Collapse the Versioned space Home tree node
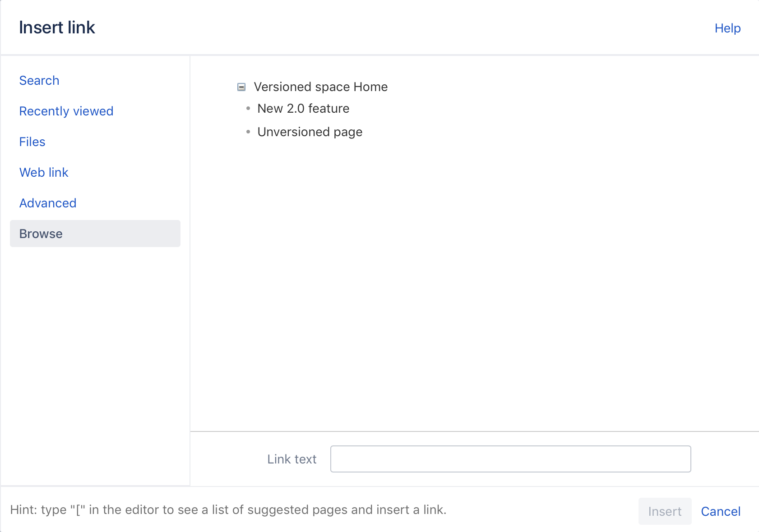 pos(241,87)
